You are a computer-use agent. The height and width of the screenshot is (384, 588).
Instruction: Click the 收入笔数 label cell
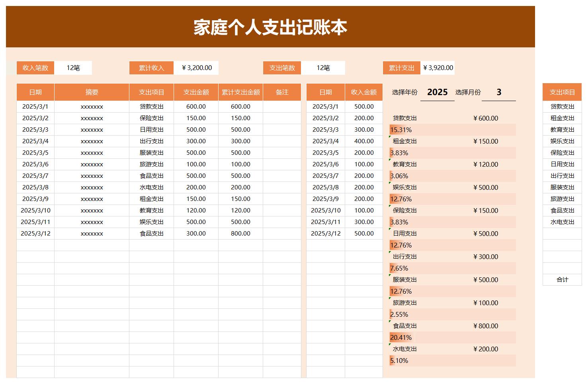pos(35,68)
